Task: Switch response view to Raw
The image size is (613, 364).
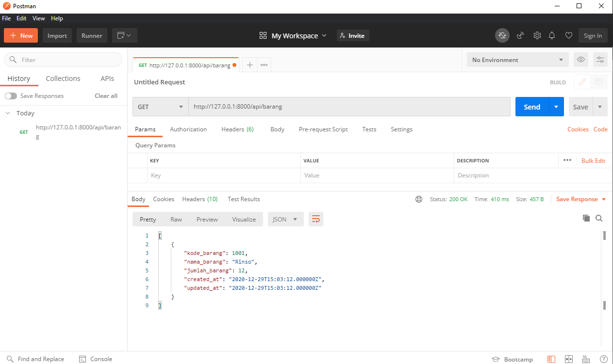Action: 176,219
